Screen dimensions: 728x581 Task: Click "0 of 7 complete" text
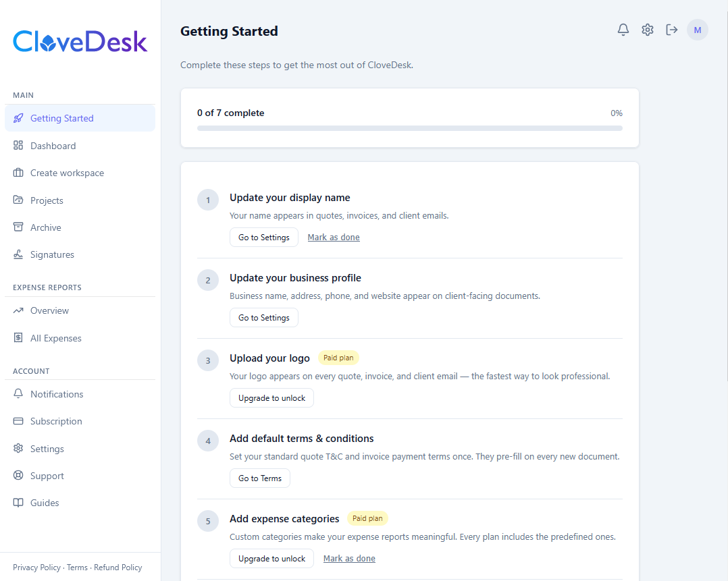[230, 113]
